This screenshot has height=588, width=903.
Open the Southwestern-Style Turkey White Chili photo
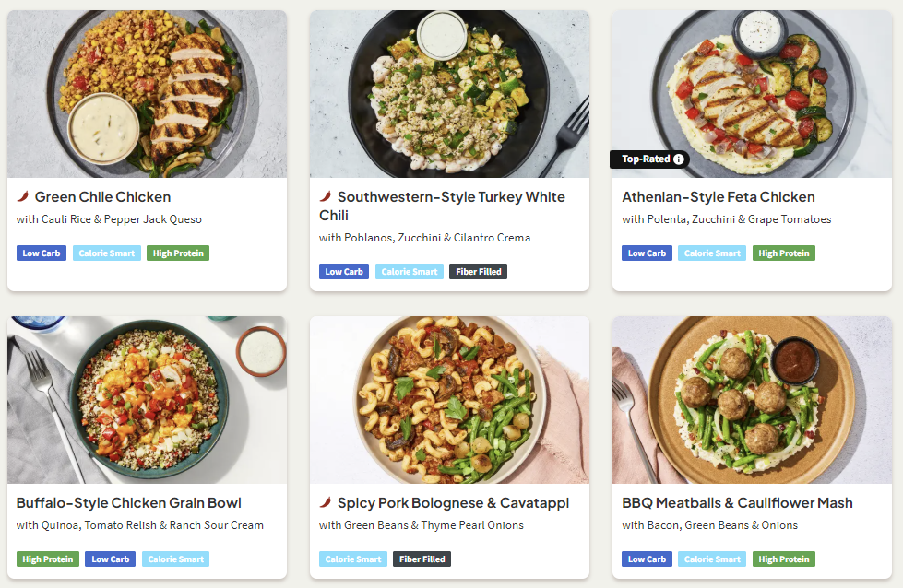click(449, 93)
